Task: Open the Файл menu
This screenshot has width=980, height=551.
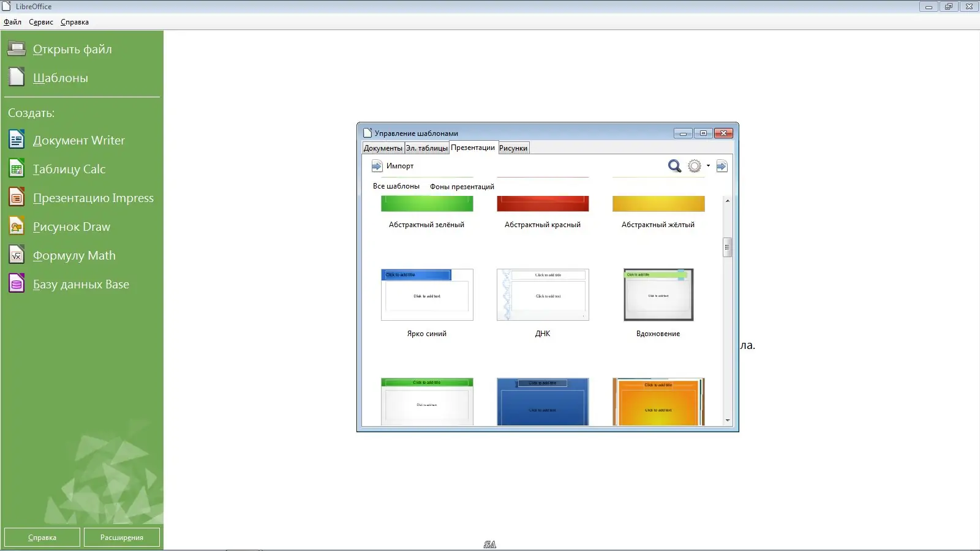Action: [x=12, y=22]
